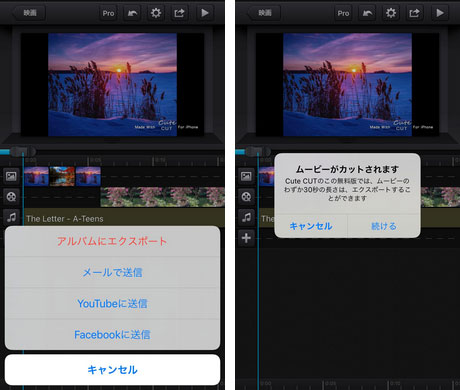Select the flower video clip in left timeline
Image resolution: width=460 pixels, height=390 pixels.
[x=162, y=197]
